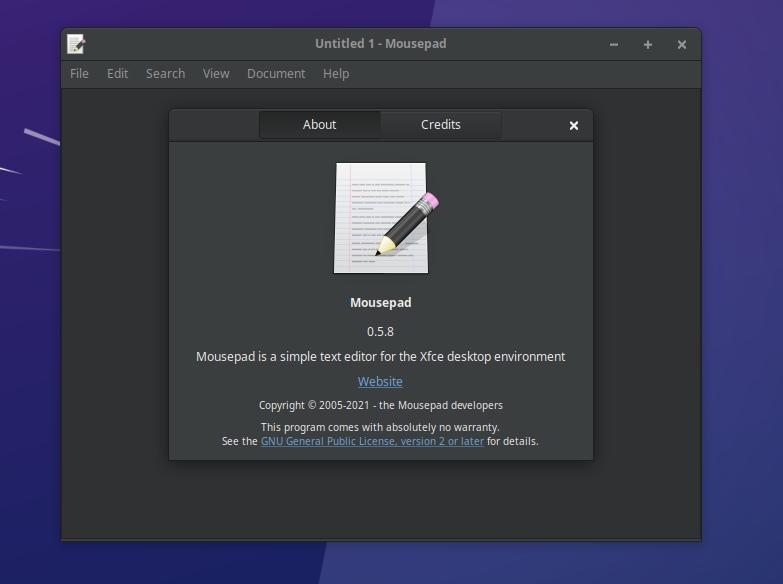
Task: Open the GNU General Public License link
Action: [372, 441]
